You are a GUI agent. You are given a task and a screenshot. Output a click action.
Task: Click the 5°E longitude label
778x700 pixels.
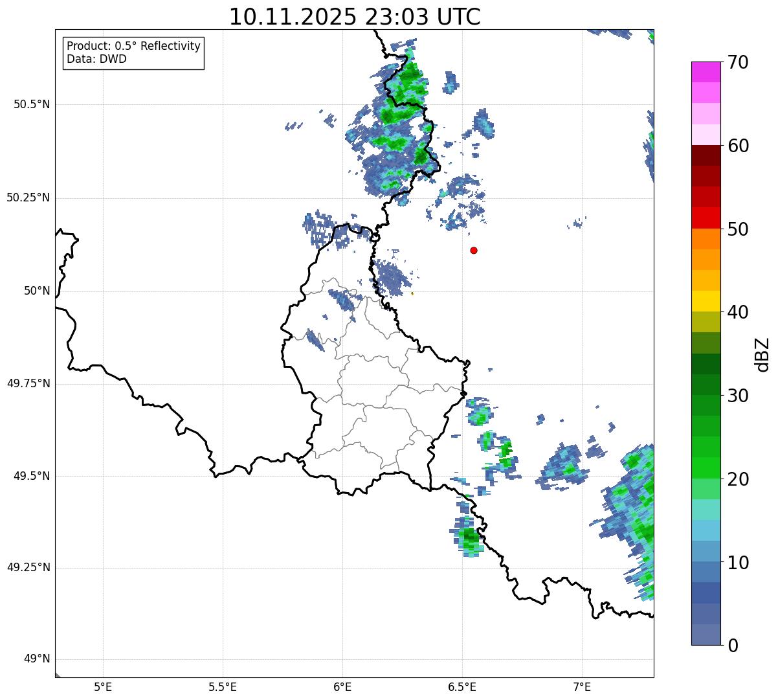tap(103, 687)
